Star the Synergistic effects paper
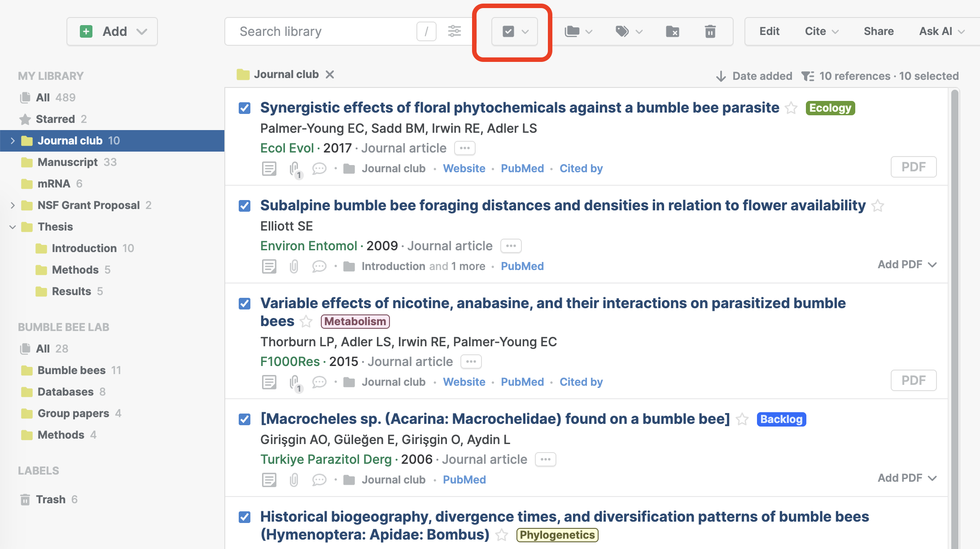The width and height of the screenshot is (980, 549). (791, 108)
